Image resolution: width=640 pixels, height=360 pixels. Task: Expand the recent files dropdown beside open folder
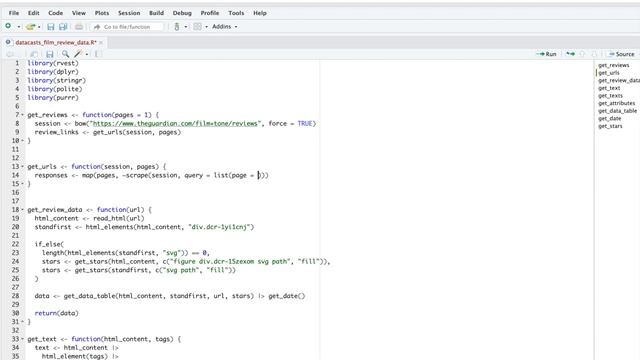click(x=39, y=27)
